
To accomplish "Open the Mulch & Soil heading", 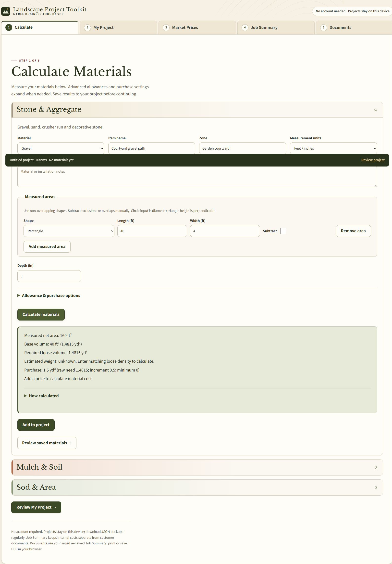I will click(x=39, y=467).
